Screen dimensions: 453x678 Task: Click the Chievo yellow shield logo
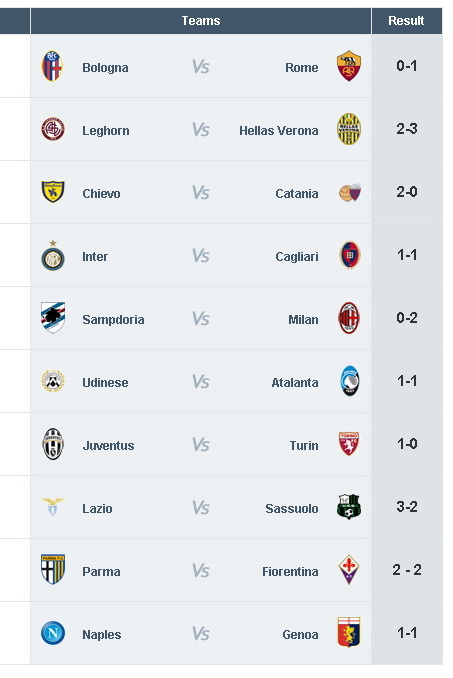pyautogui.click(x=53, y=192)
